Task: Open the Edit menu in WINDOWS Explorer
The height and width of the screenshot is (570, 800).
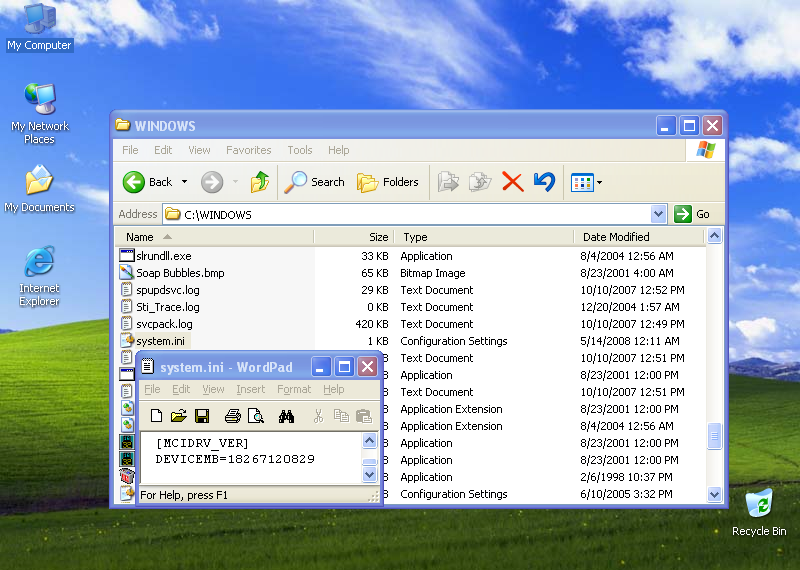Action: coord(163,150)
